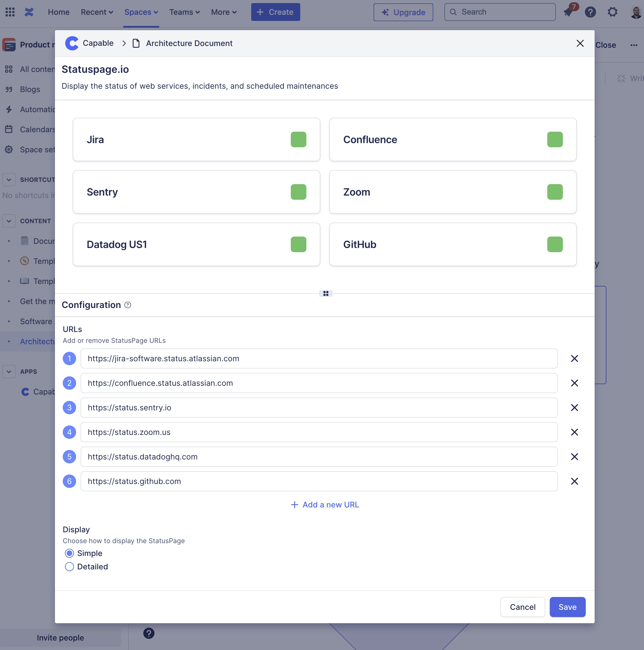
Task: Click the Configuration help icon
Action: click(x=128, y=305)
